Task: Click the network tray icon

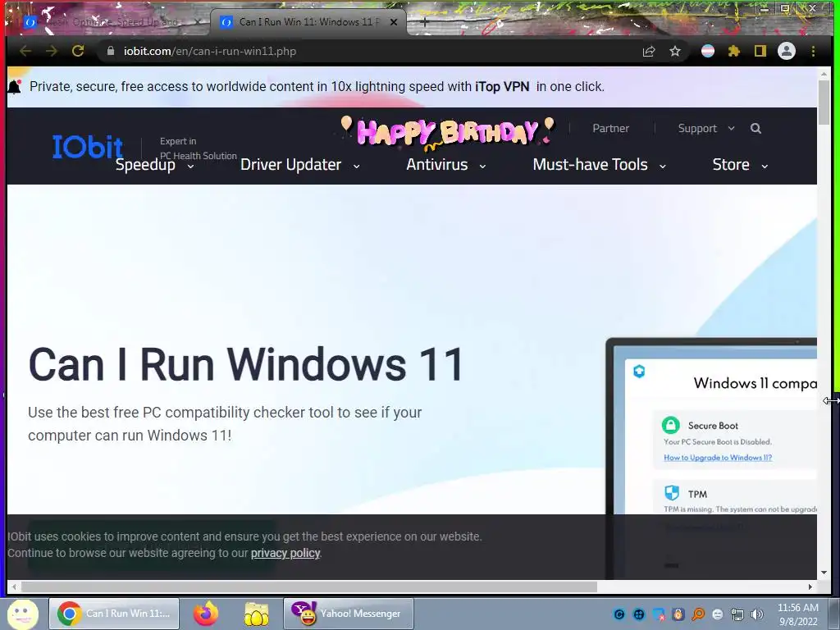Action: click(x=737, y=614)
